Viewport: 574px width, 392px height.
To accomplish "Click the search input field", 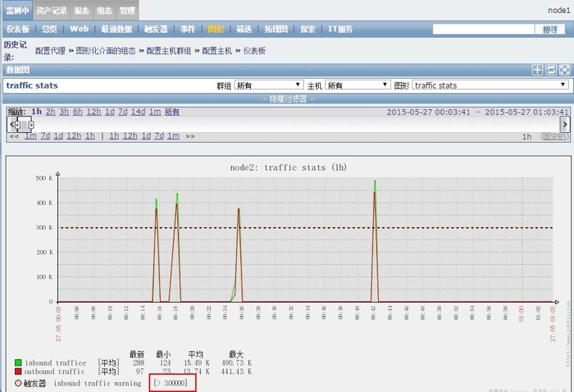I will point(483,29).
